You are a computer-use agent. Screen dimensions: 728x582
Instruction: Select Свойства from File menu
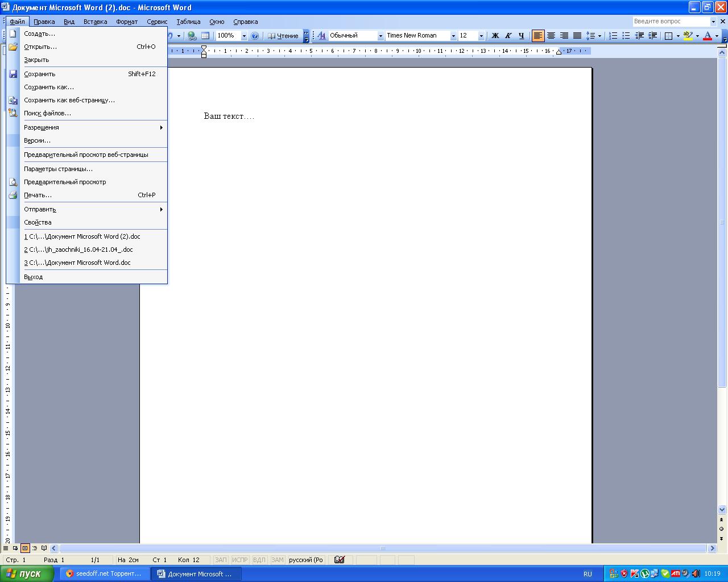[x=87, y=222]
